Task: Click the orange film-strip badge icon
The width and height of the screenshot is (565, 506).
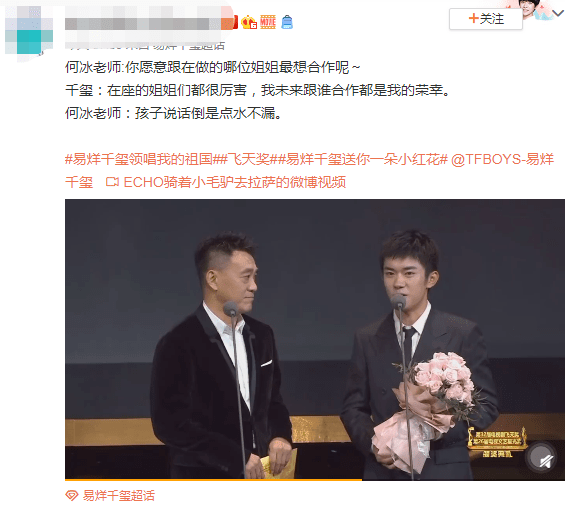Action: click(x=268, y=22)
